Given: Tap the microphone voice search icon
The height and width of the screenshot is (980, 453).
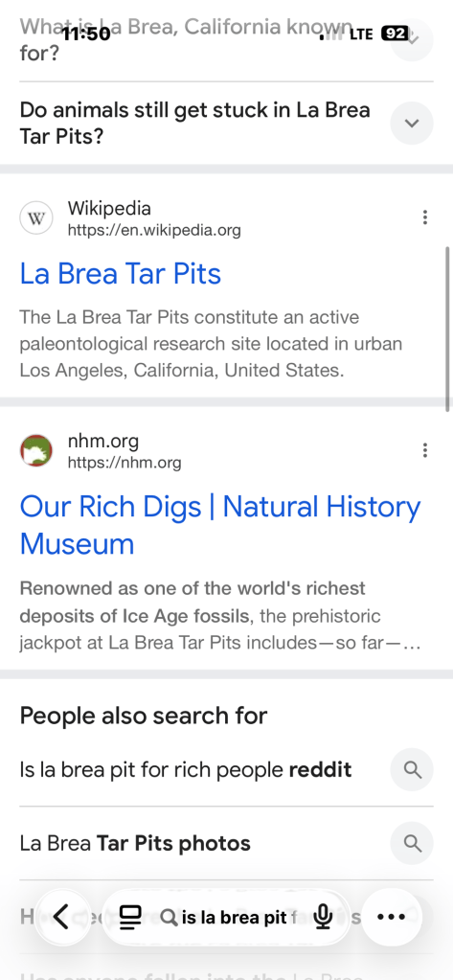Looking at the screenshot, I should point(323,917).
